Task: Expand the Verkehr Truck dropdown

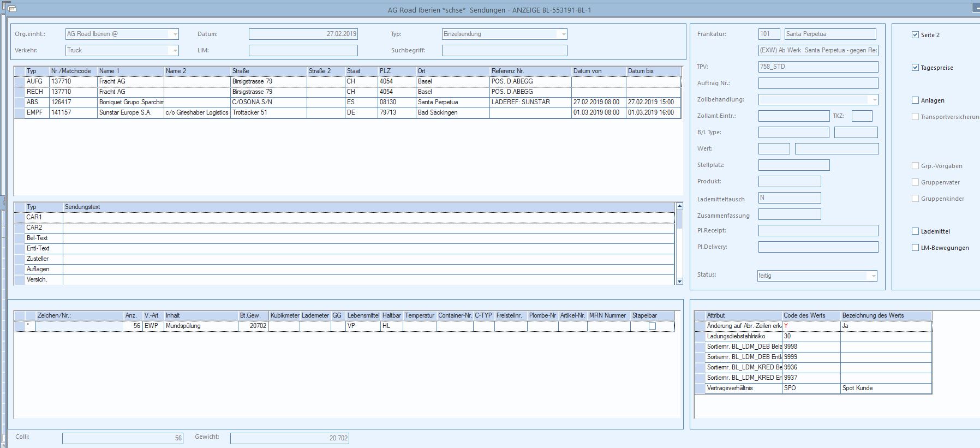Action: click(175, 51)
